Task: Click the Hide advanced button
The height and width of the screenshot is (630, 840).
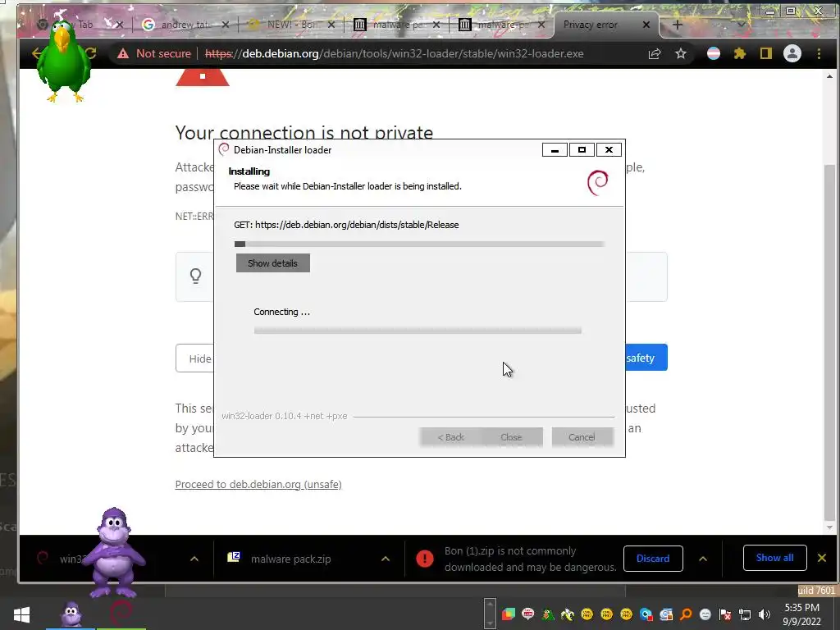Action: click(x=194, y=358)
